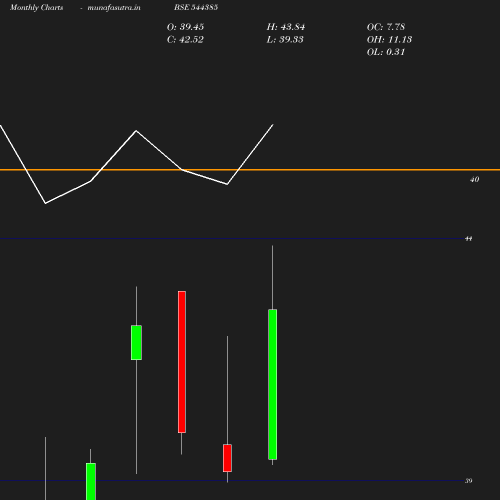Image resolution: width=500 pixels, height=500 pixels.
Task: Click the munafasutra.in watermark text
Action: tap(114, 7)
